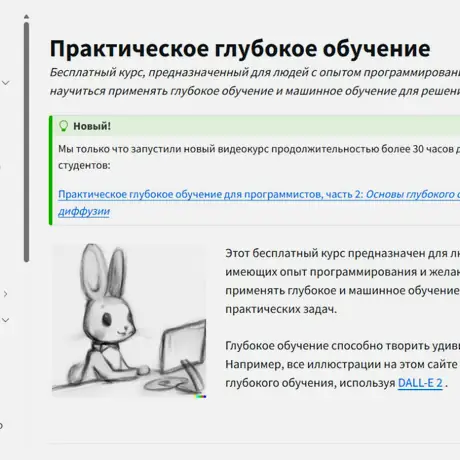Click the 'Практическое глубокое обучение' page heading

click(240, 49)
